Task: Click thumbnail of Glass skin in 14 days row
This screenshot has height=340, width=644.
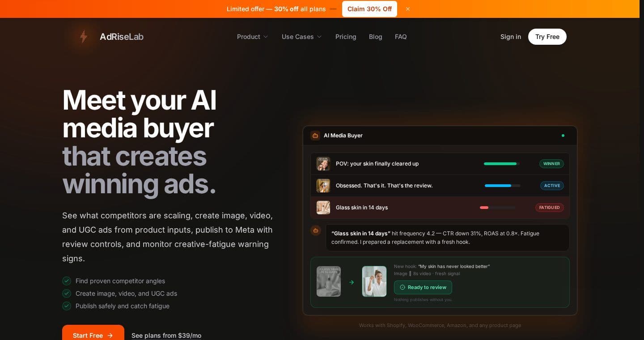Action: tap(323, 208)
